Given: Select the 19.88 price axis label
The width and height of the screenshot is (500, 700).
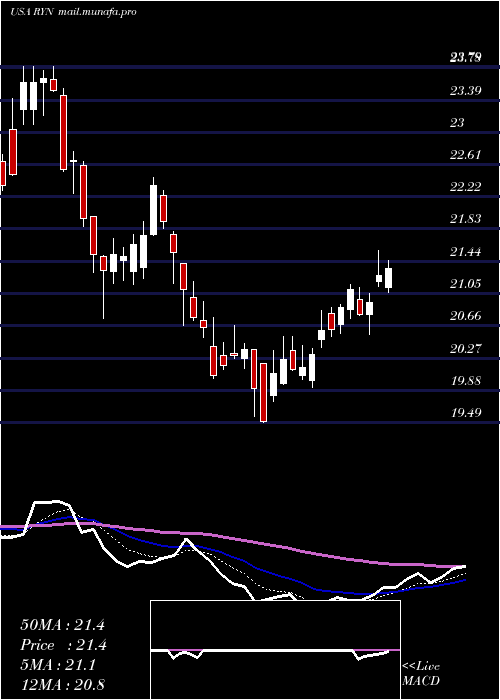Looking at the screenshot, I should [x=466, y=381].
